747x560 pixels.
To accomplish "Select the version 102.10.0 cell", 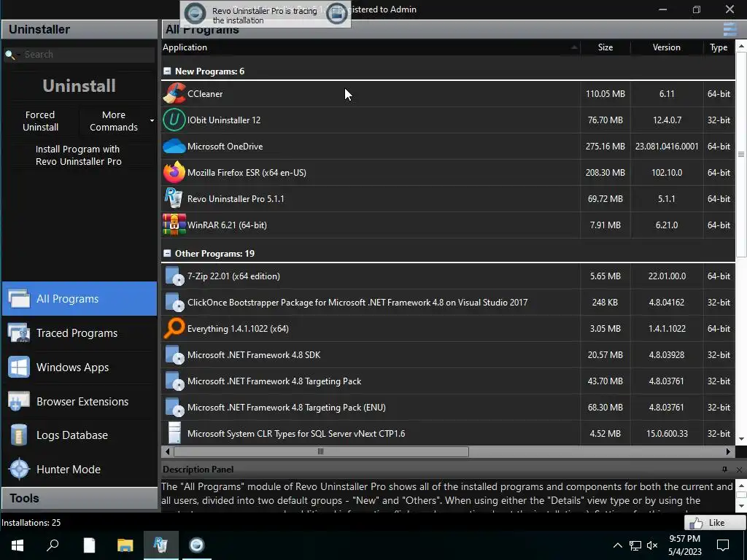I will [667, 172].
